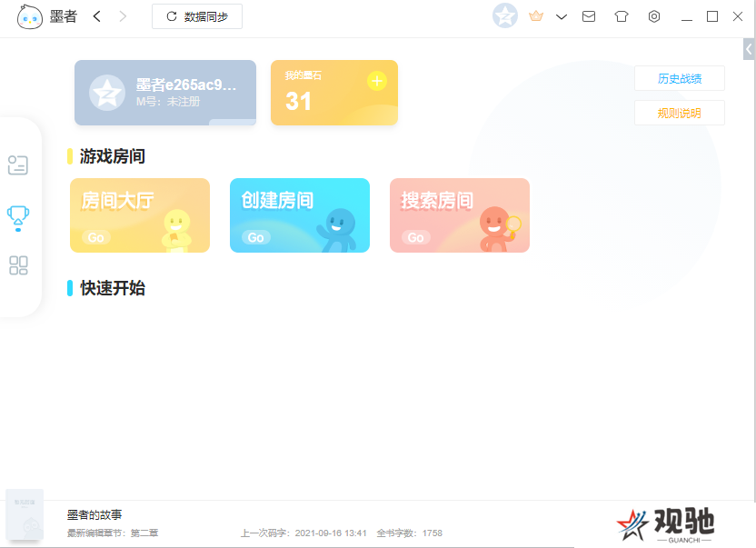Select the trophy competition sidebar icon
Viewport: 756px width, 548px height.
(18, 216)
